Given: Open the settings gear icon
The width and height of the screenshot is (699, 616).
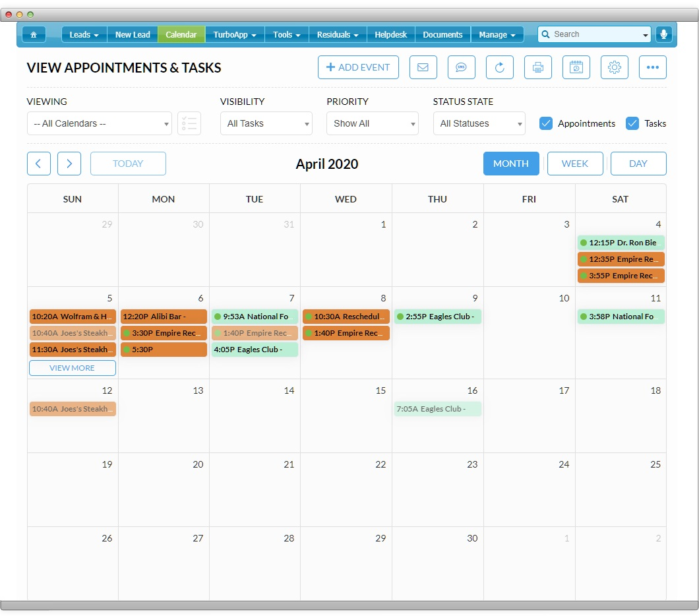Looking at the screenshot, I should click(615, 67).
